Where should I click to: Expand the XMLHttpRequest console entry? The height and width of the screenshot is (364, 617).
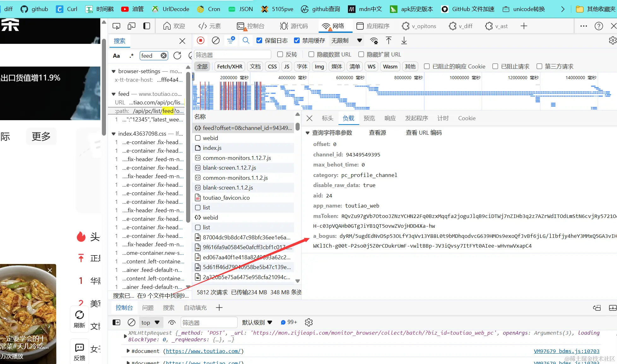[x=125, y=336]
